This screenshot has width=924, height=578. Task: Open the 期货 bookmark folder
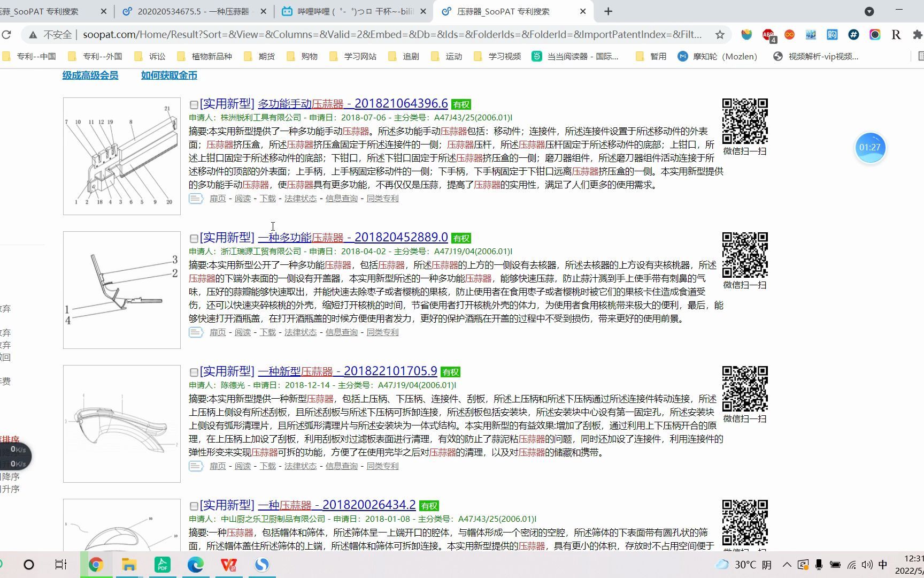click(x=259, y=56)
